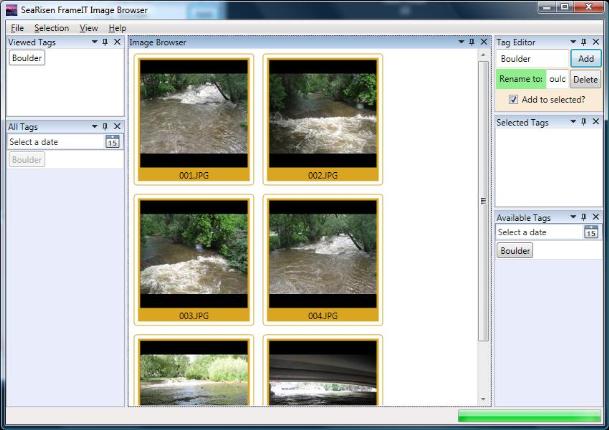This screenshot has height=430, width=609.
Task: Click the Image Browser vertical scrollbar thumb
Action: 483,201
